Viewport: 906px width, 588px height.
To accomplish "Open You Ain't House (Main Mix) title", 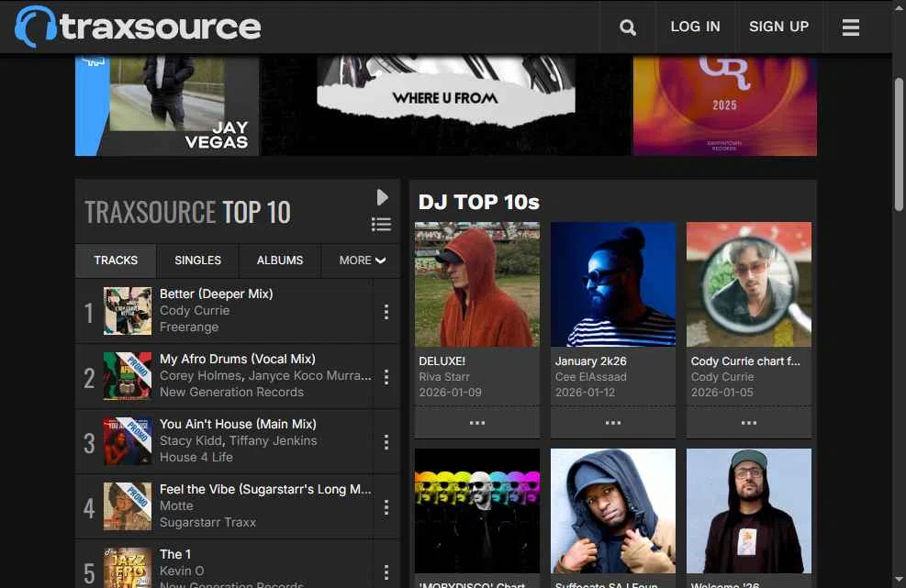I will [238, 425].
